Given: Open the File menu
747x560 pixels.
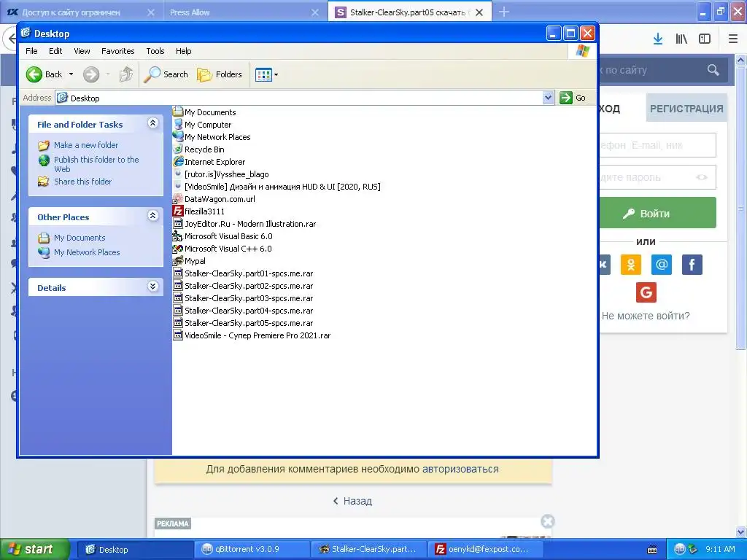Looking at the screenshot, I should pos(31,51).
